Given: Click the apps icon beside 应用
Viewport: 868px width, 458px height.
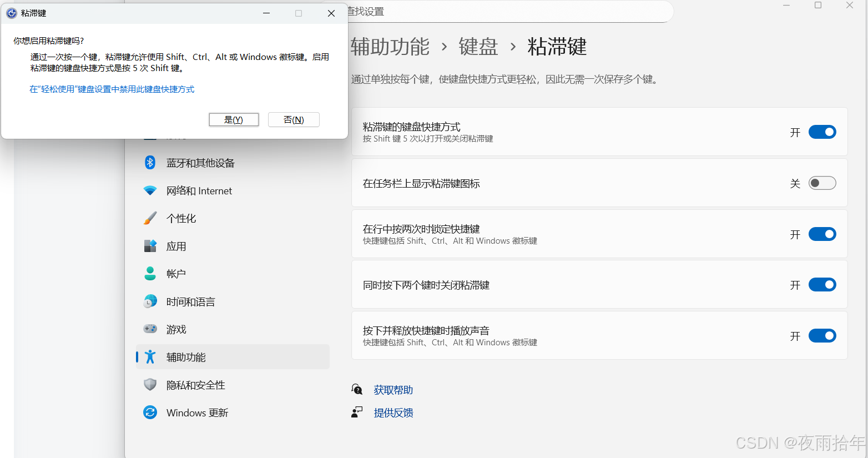Looking at the screenshot, I should pyautogui.click(x=150, y=246).
